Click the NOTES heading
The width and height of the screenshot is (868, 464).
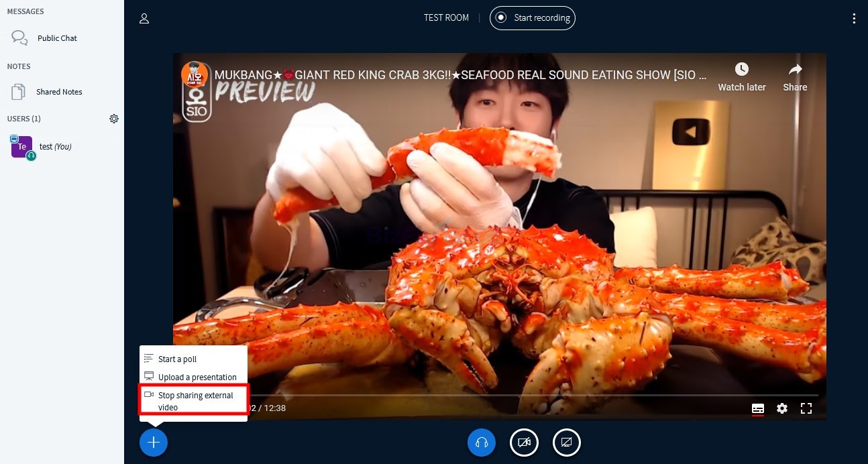pos(19,66)
